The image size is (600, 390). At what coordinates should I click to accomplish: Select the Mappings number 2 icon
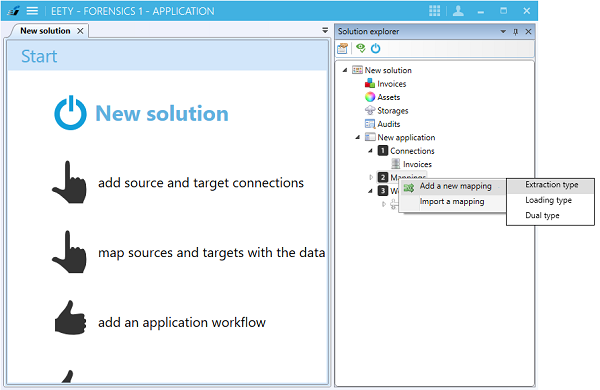point(383,177)
